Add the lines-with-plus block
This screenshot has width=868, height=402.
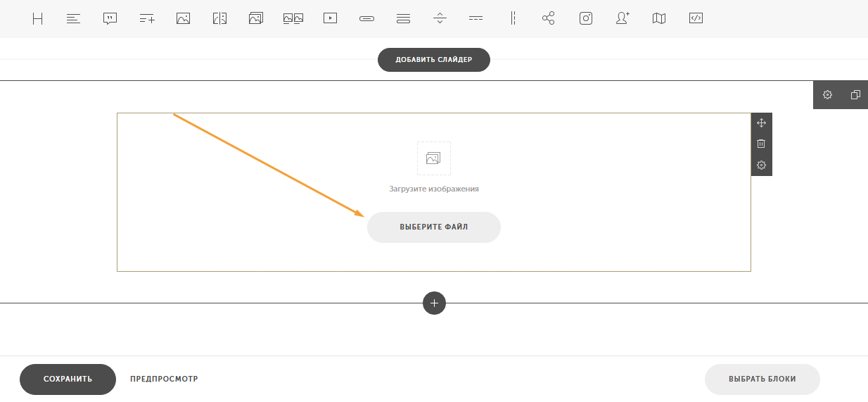[x=146, y=19]
